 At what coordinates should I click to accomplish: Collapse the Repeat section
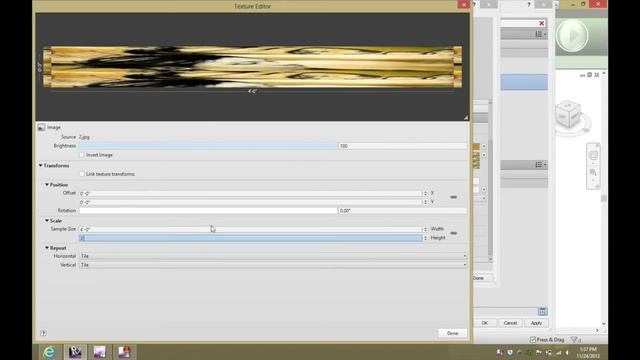(x=47, y=248)
